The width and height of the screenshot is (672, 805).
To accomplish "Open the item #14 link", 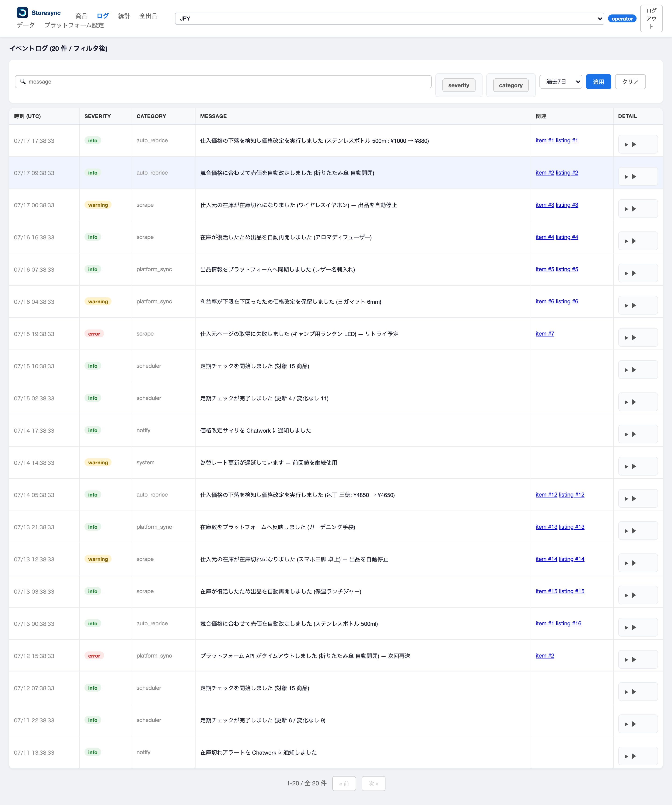I will tap(546, 559).
